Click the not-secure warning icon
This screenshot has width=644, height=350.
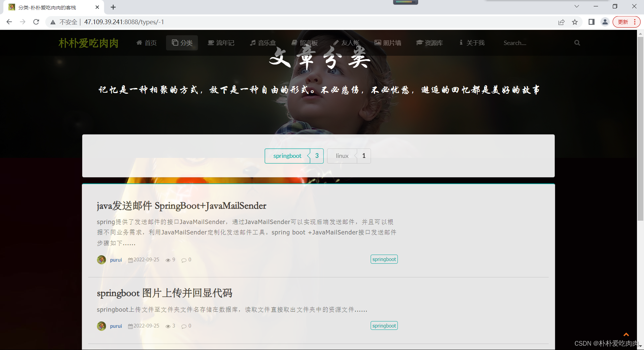point(53,22)
